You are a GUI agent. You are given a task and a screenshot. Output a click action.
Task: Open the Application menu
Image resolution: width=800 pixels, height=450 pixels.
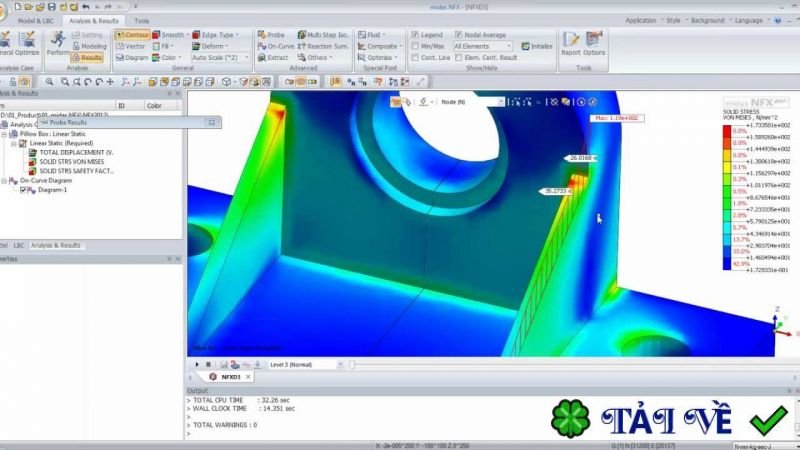[641, 20]
